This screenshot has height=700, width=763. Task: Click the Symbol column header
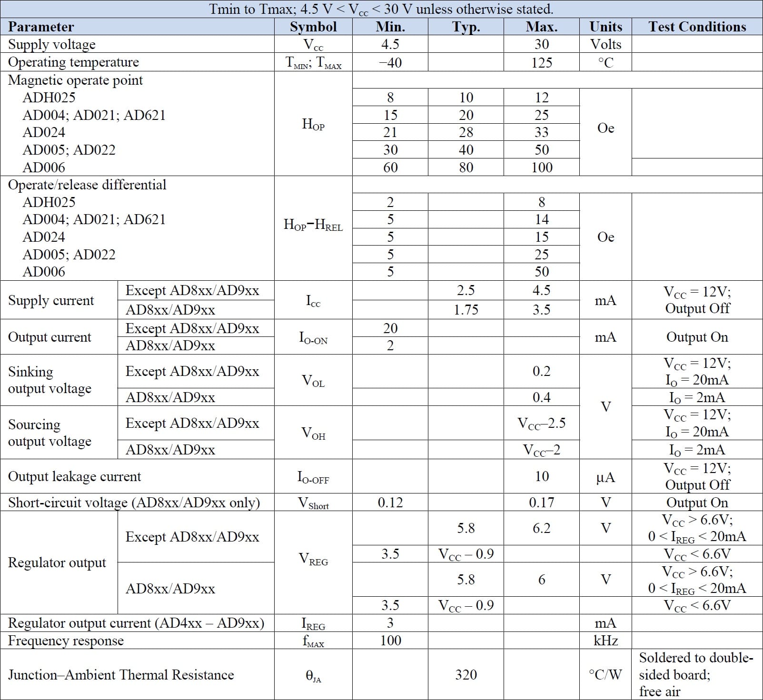coord(313,27)
